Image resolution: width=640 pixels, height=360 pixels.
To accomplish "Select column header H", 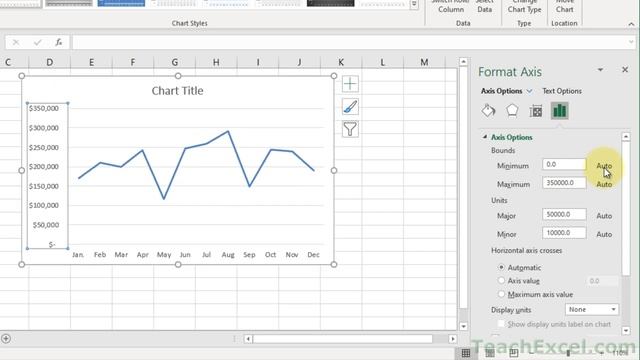I will pos(216,62).
